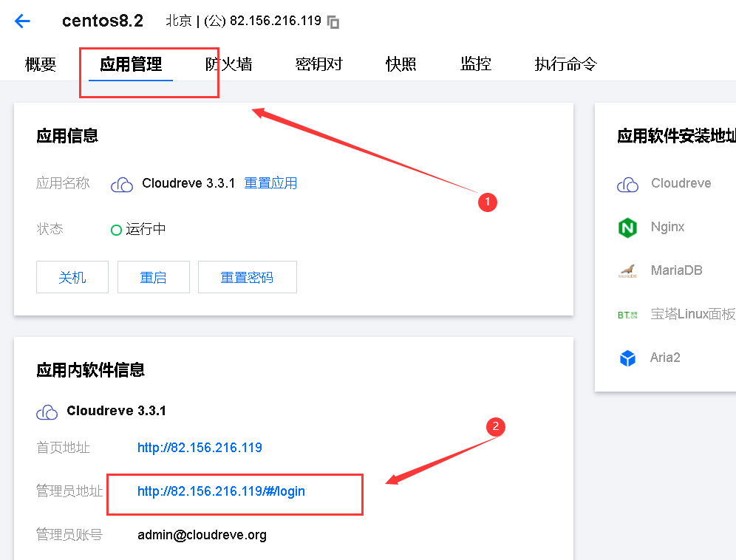Click the 关机 button
Screen dimensions: 736x560
tap(72, 277)
